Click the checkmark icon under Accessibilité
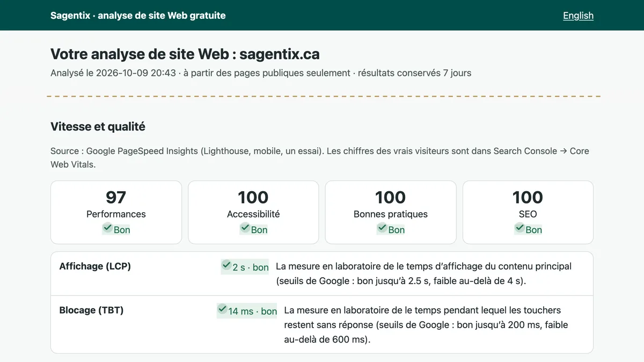This screenshot has height=362, width=644. (245, 228)
